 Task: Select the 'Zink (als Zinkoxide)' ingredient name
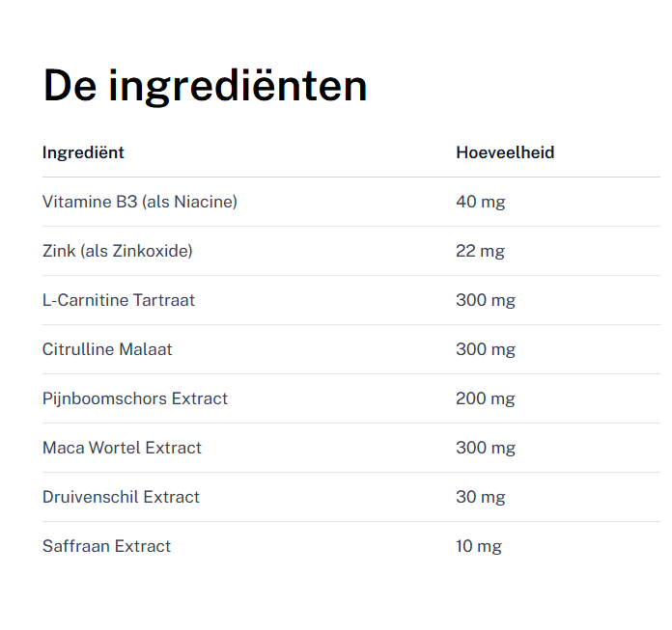coord(118,251)
